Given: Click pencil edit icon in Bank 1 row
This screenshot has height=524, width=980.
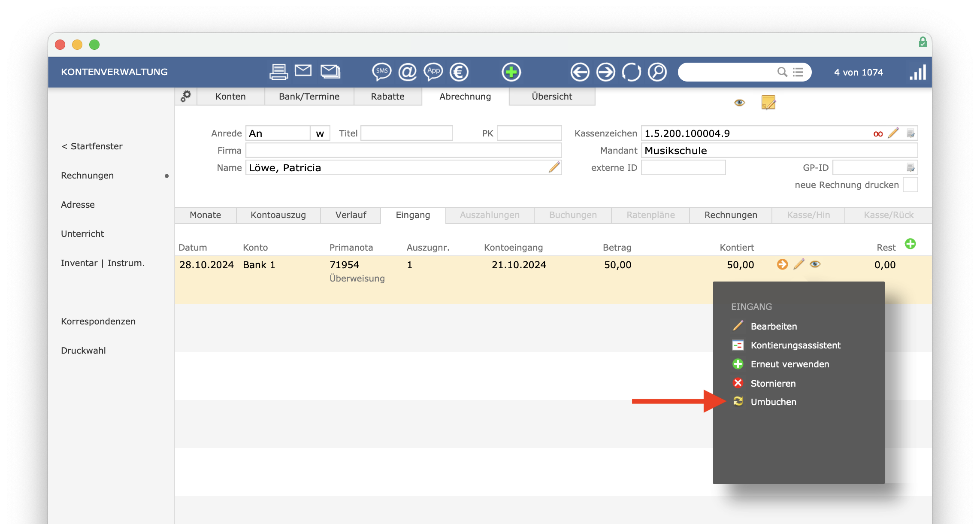Looking at the screenshot, I should (799, 264).
